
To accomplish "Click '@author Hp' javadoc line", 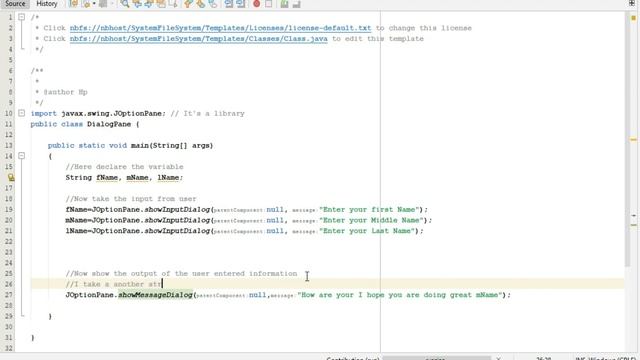I will (x=65, y=92).
